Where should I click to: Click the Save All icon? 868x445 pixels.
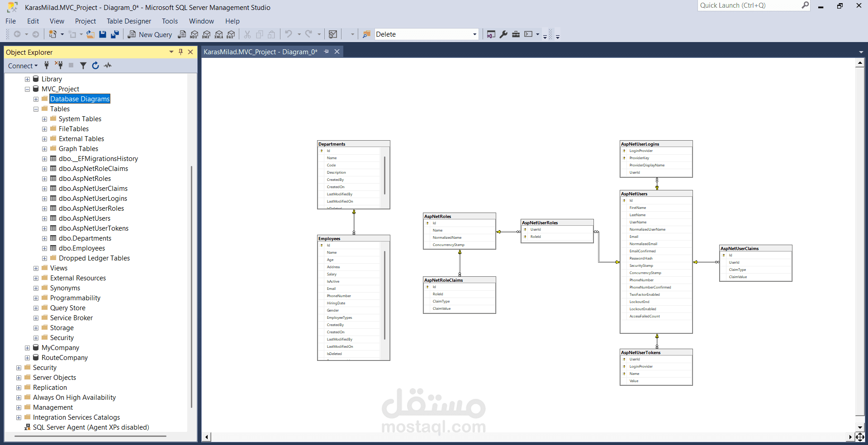coord(115,34)
